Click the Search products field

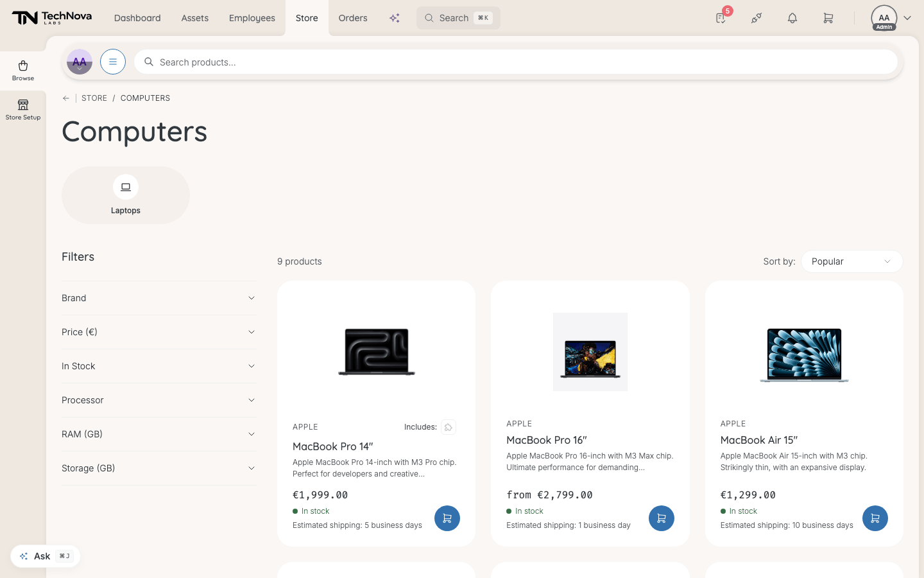pos(516,62)
